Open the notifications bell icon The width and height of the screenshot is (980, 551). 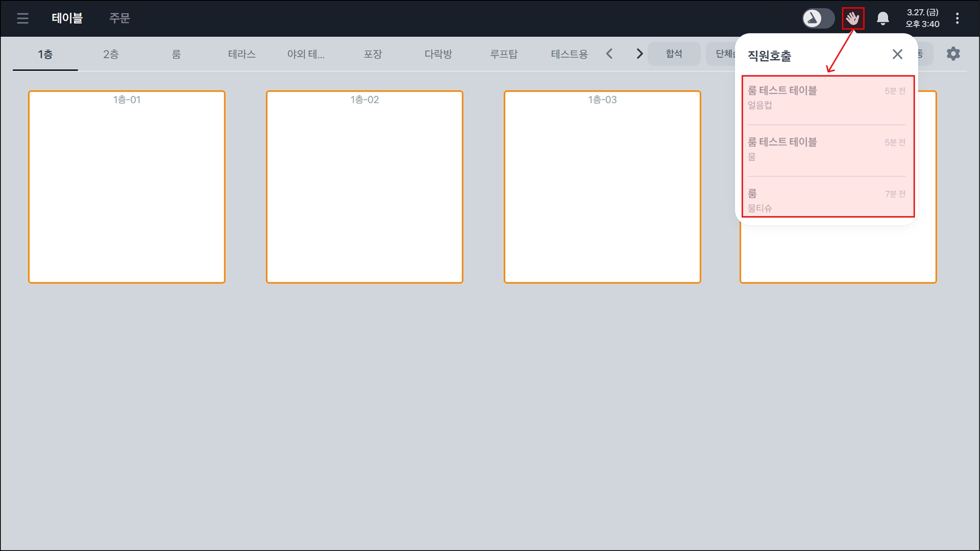coord(882,19)
